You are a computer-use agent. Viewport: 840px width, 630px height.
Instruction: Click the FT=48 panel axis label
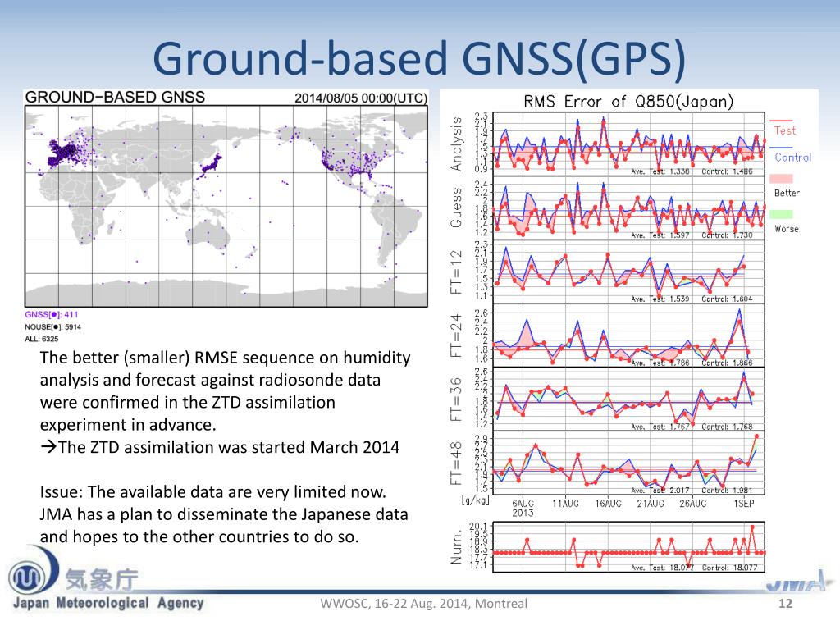click(456, 463)
